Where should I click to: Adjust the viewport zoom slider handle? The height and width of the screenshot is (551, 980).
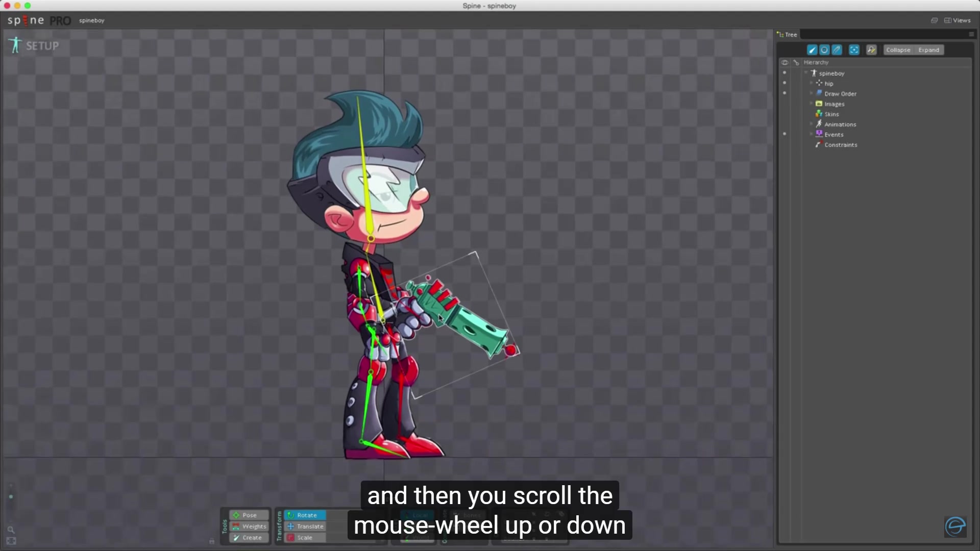point(11,496)
